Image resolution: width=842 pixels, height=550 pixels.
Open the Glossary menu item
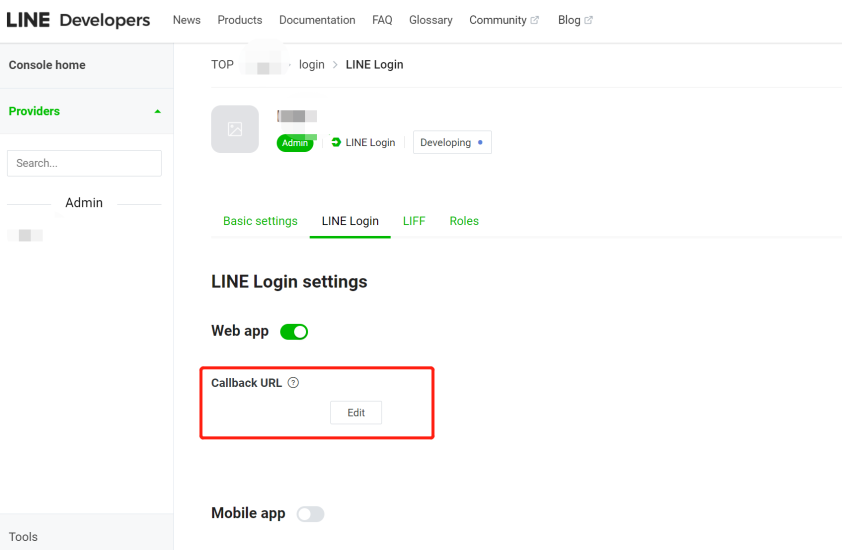[431, 20]
